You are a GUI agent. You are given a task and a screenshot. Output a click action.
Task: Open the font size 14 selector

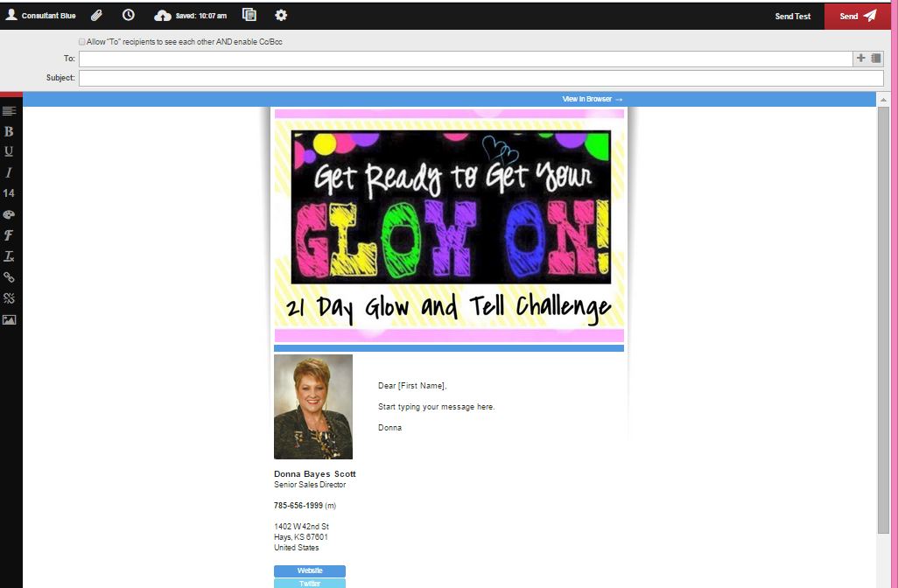tap(9, 193)
